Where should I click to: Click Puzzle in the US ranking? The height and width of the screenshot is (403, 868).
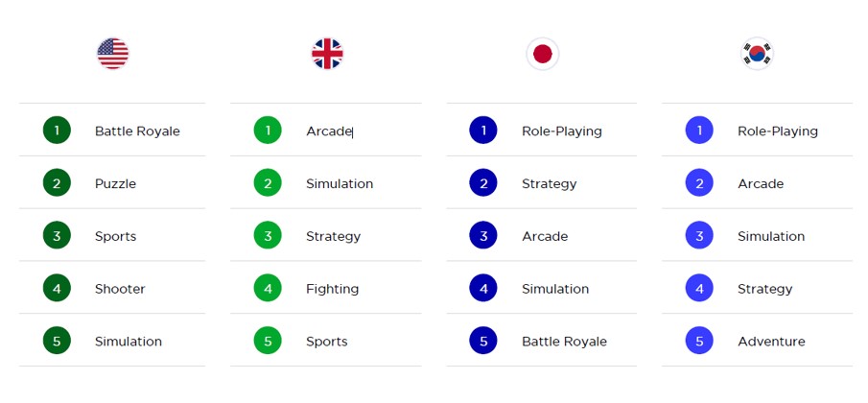pos(115,184)
